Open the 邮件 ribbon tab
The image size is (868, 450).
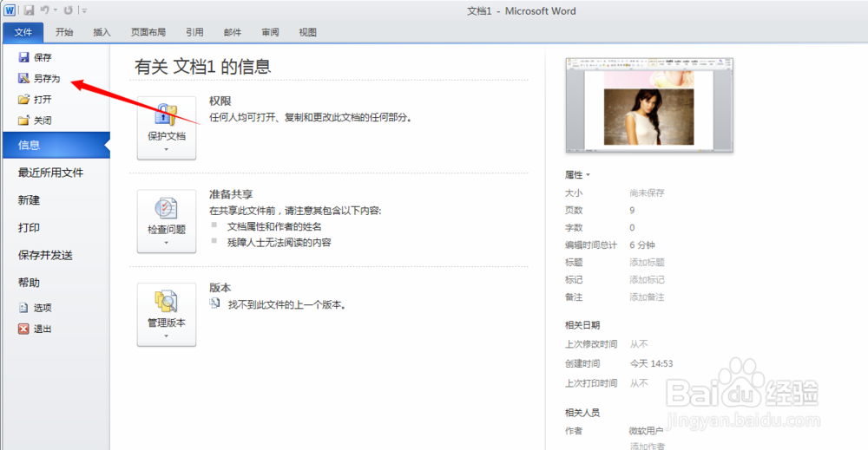pyautogui.click(x=233, y=32)
